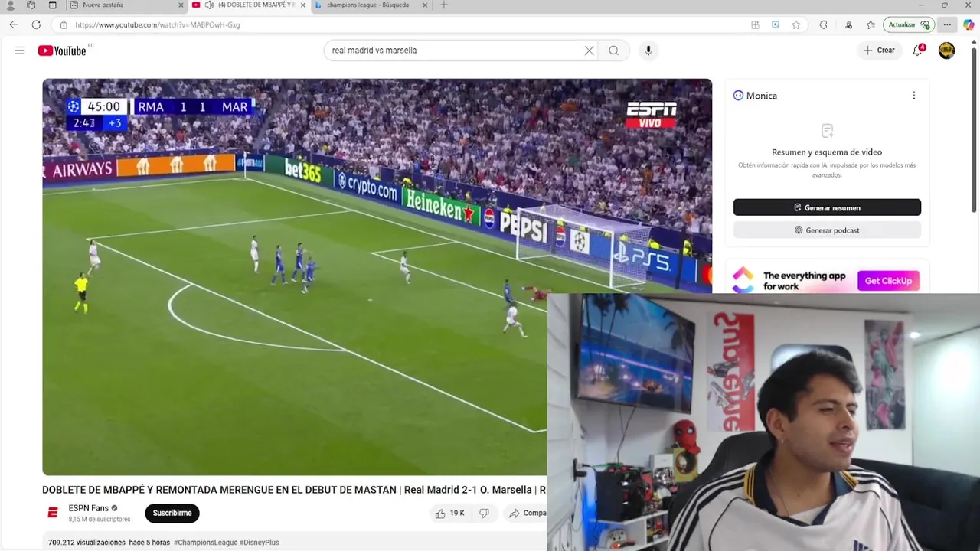Open YouTube notifications bell
This screenshot has width=980, height=551.
917,51
